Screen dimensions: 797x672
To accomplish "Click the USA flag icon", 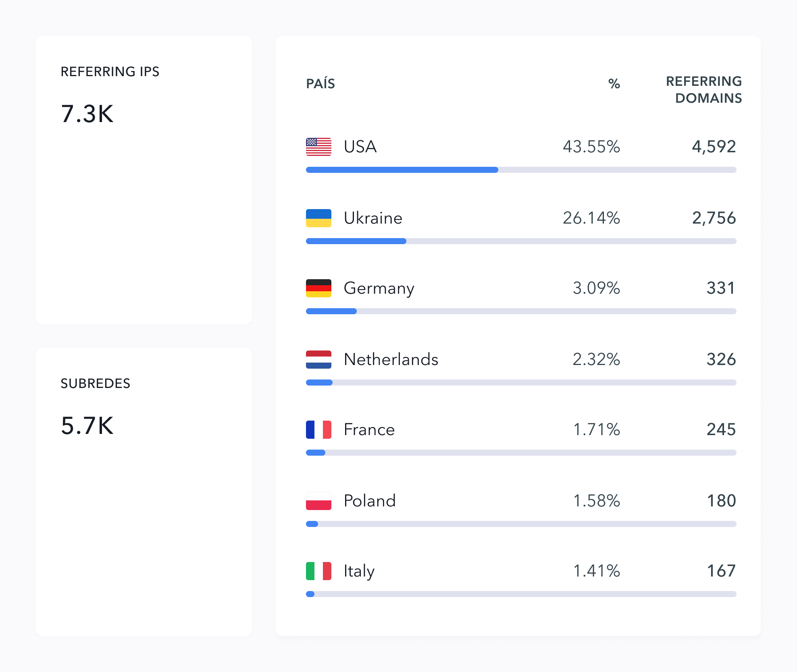I will pyautogui.click(x=318, y=147).
